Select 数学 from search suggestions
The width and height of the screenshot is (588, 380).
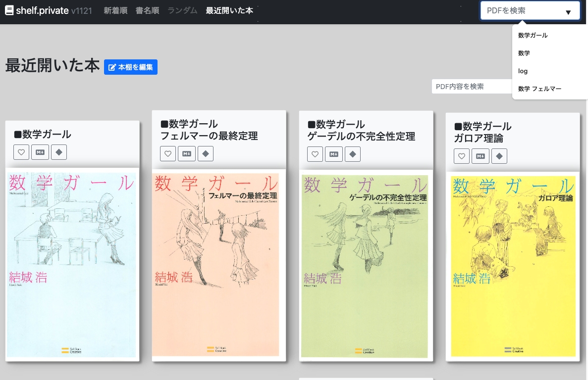coord(524,53)
